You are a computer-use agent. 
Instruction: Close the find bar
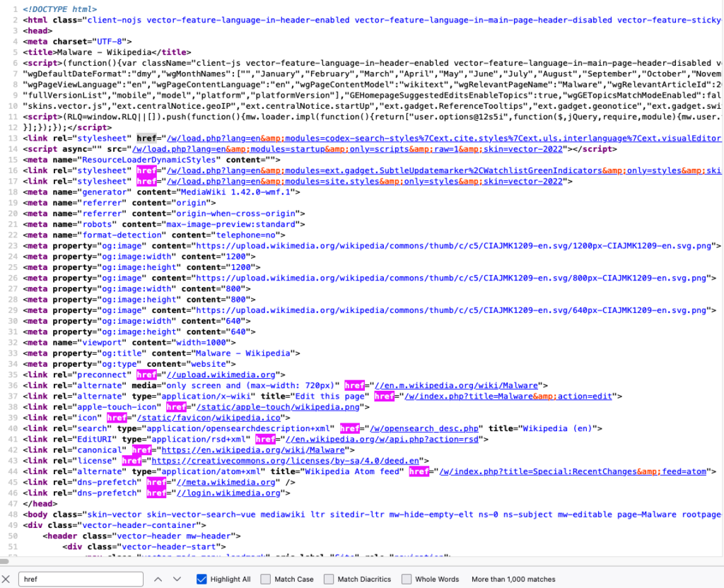pos(7,579)
